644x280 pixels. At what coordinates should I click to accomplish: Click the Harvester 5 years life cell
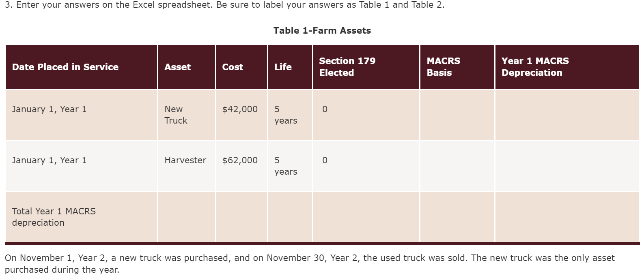click(290, 166)
